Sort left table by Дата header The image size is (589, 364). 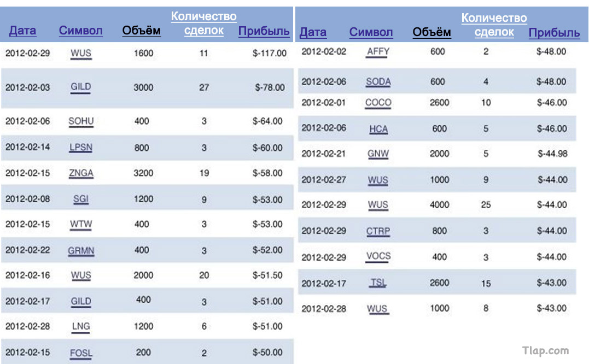[x=22, y=31]
